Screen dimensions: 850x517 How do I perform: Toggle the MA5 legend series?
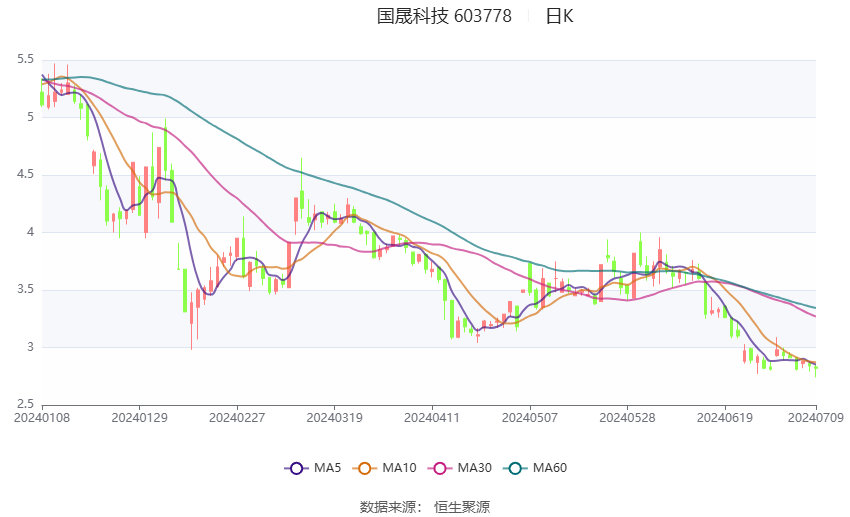click(x=313, y=468)
